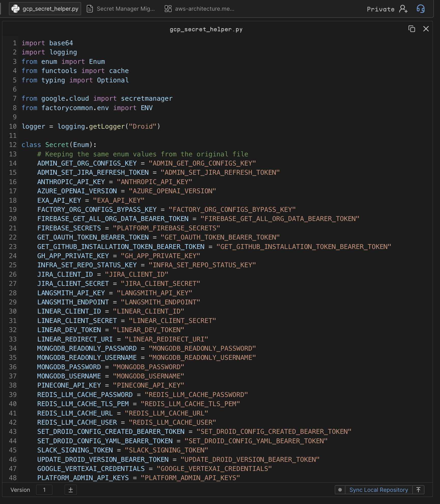
Task: Click the Python icon on gcp_secret_helper.py tab
Action: tap(16, 8)
